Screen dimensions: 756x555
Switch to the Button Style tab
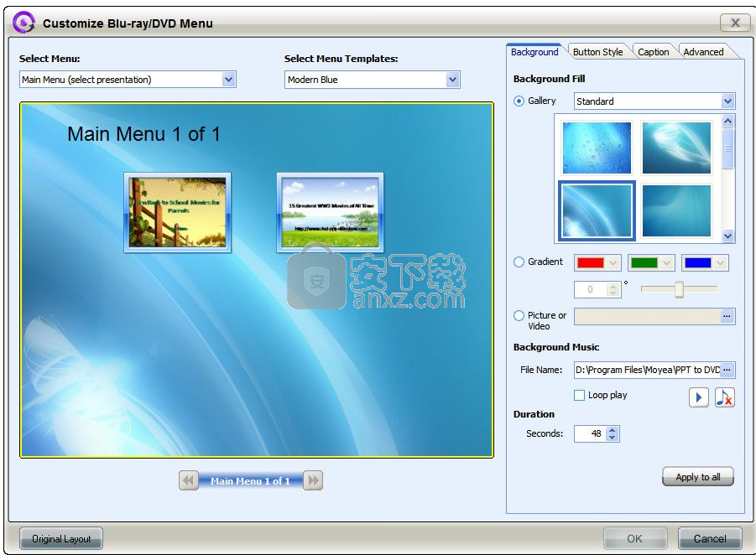pos(598,52)
